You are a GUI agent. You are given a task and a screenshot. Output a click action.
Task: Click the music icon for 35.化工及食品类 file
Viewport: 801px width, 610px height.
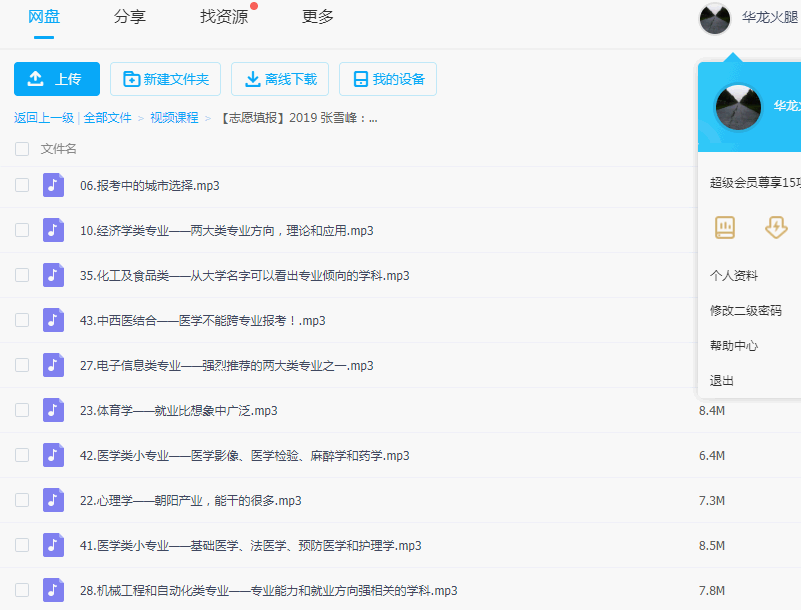53,275
